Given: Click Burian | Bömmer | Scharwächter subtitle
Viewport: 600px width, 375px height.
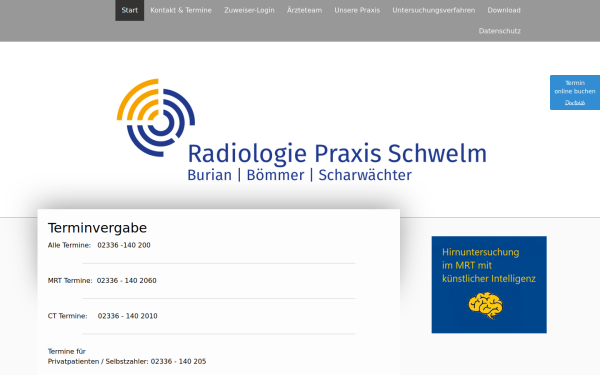Looking at the screenshot, I should click(x=299, y=175).
